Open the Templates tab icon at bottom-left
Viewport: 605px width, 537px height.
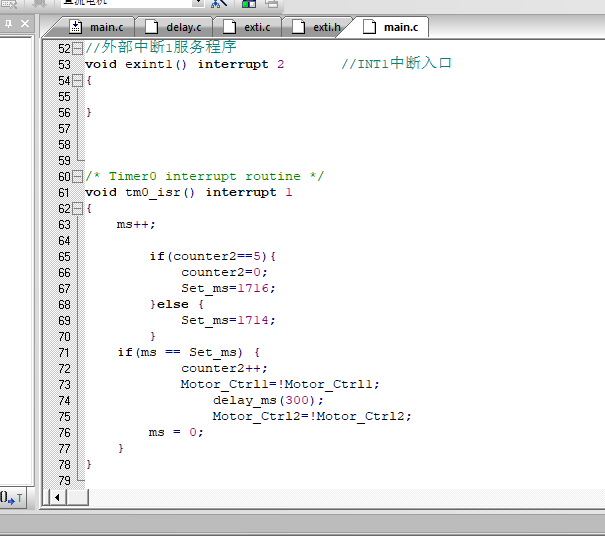click(12, 498)
